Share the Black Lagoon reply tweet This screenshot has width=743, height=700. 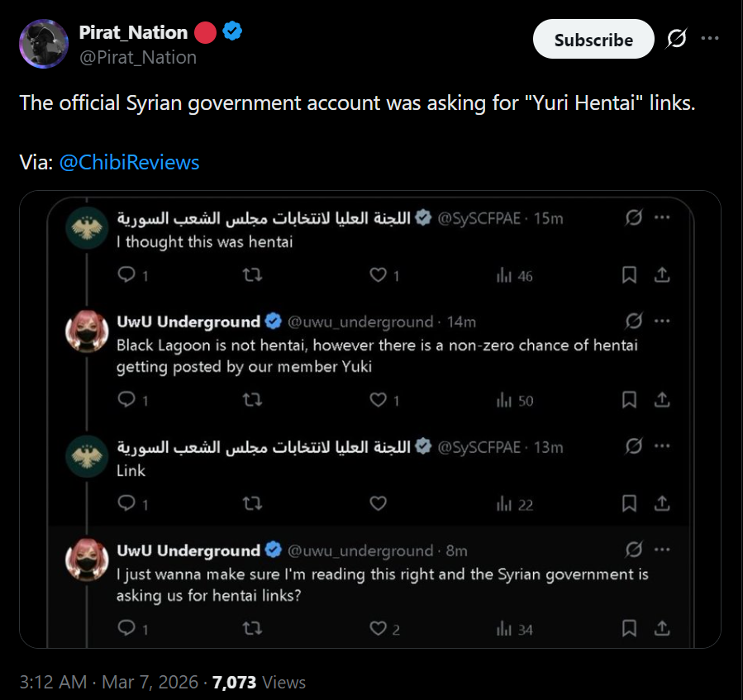pos(662,399)
